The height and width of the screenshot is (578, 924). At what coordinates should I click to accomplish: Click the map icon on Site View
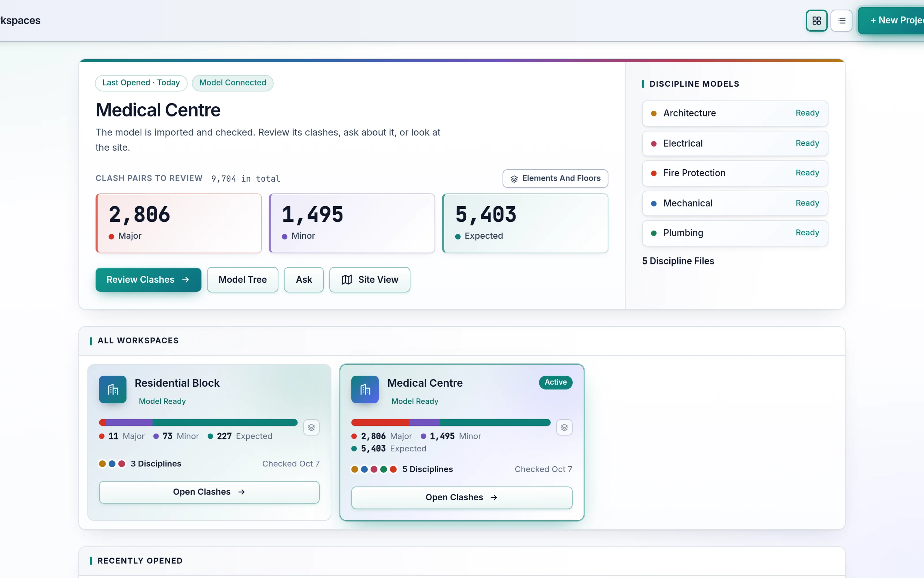[x=347, y=280]
